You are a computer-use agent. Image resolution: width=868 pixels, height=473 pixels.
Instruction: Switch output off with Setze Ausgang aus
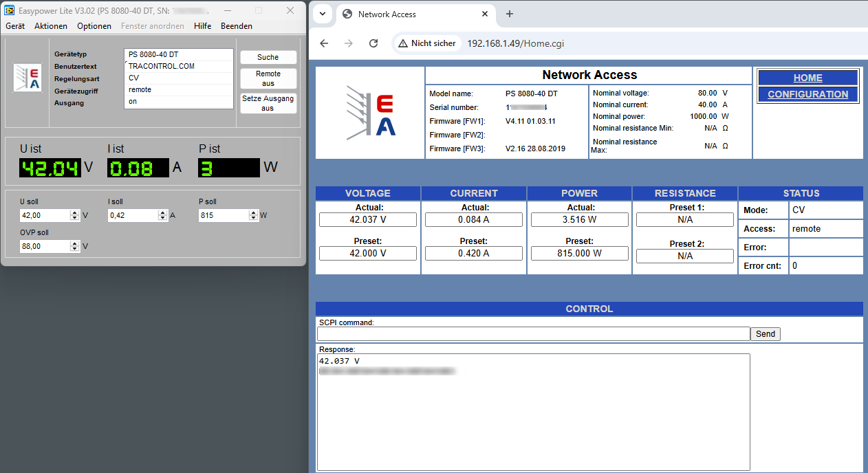click(268, 103)
